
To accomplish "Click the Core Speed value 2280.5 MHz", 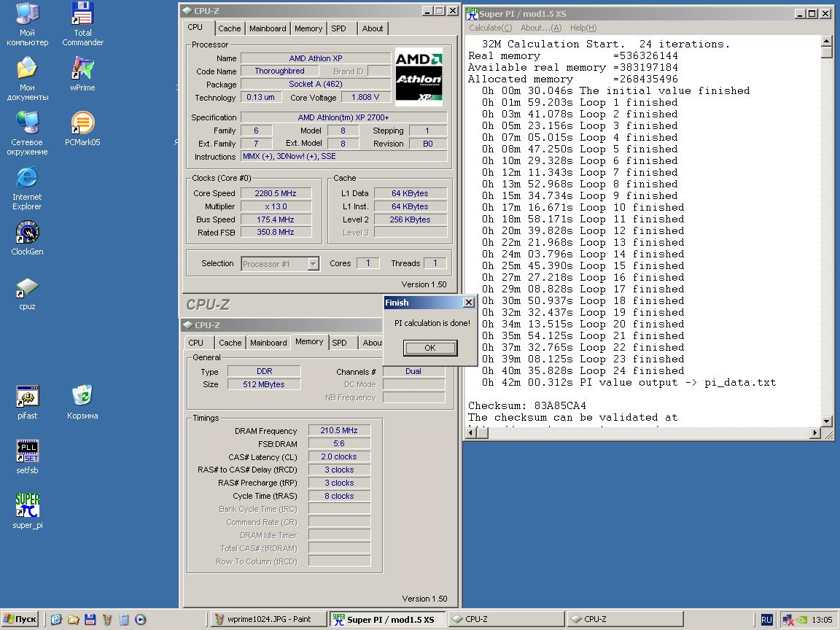I will pyautogui.click(x=276, y=193).
